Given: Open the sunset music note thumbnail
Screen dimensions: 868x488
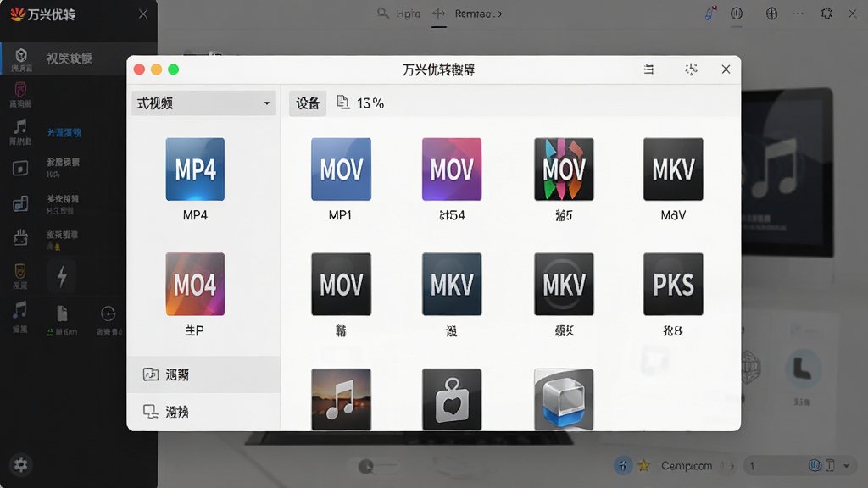Looking at the screenshot, I should 341,399.
